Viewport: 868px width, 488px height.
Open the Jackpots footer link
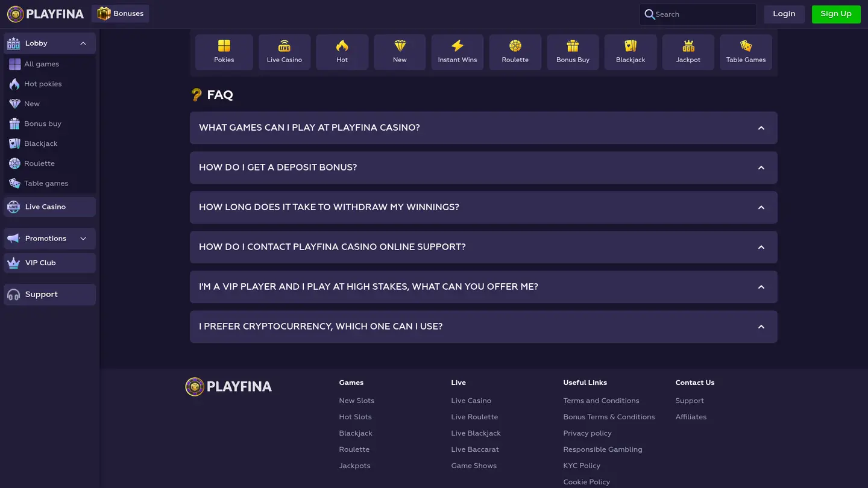354,466
